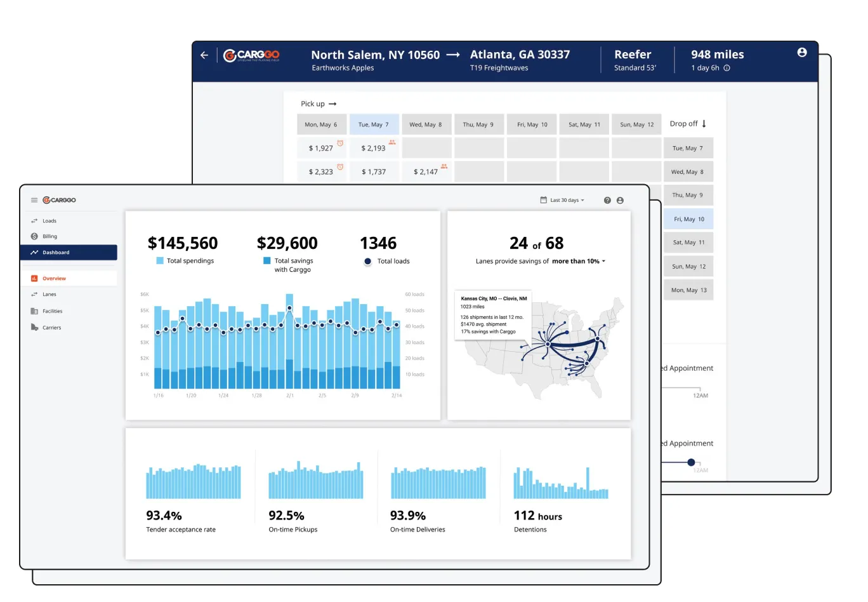Select the Overview bar-chart icon
The image size is (868, 602).
pyautogui.click(x=34, y=278)
